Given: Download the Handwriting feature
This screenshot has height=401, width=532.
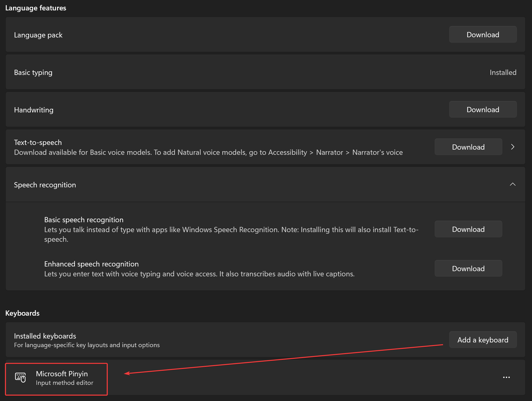Looking at the screenshot, I should tap(483, 110).
